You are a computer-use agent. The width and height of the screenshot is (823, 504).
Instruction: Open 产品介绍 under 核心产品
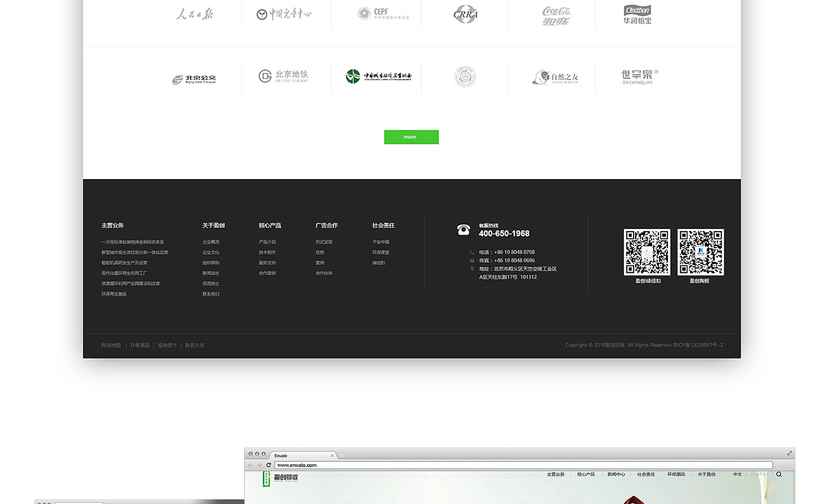(x=267, y=242)
